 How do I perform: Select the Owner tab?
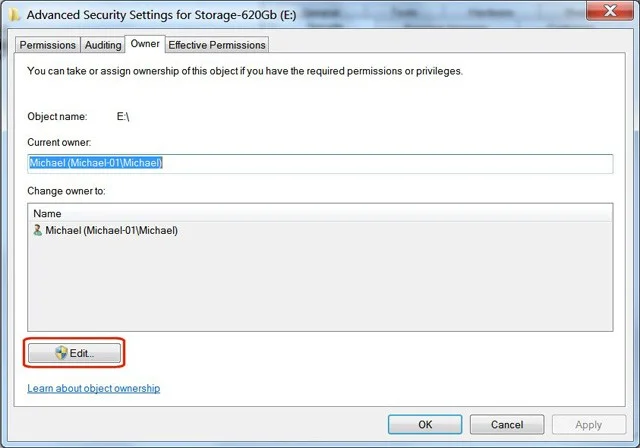145,44
